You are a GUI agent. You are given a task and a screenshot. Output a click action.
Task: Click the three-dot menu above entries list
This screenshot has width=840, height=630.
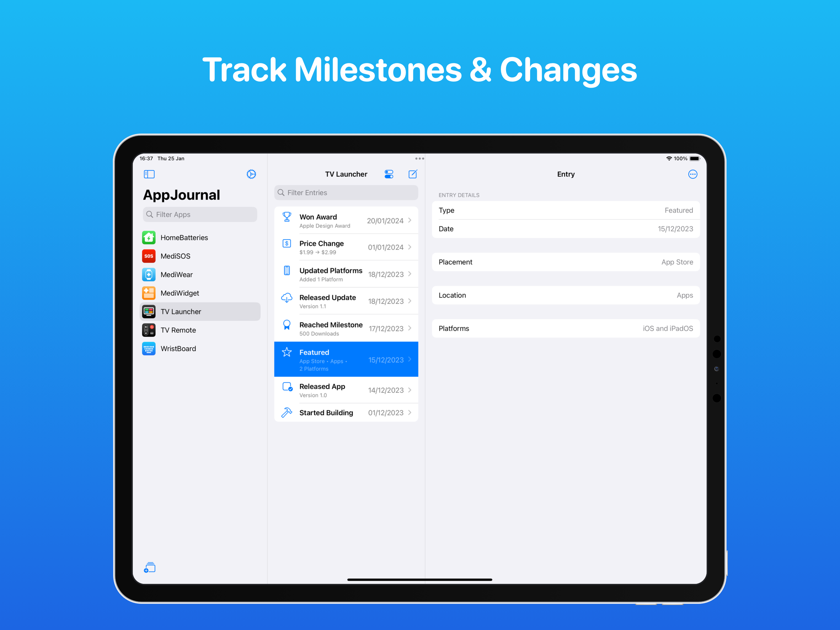[419, 158]
